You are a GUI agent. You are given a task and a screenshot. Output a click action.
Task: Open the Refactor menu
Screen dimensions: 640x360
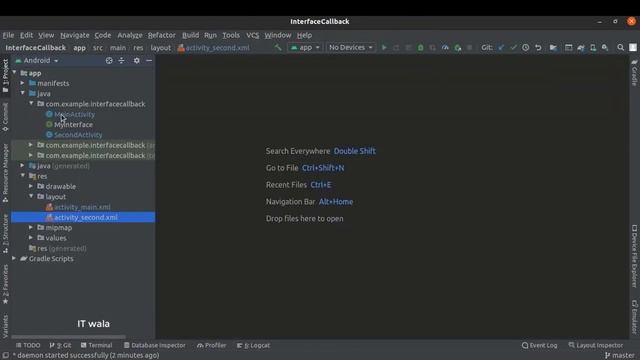point(162,35)
